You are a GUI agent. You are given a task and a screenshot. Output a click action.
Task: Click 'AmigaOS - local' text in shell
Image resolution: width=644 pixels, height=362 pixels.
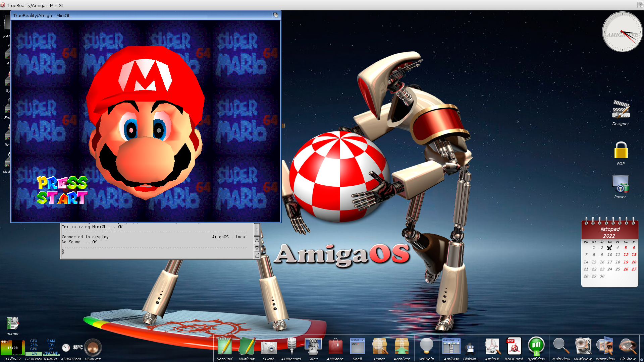(x=229, y=237)
